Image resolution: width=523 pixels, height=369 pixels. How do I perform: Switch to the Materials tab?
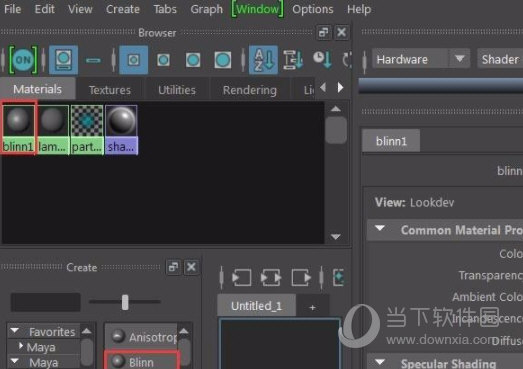[37, 89]
